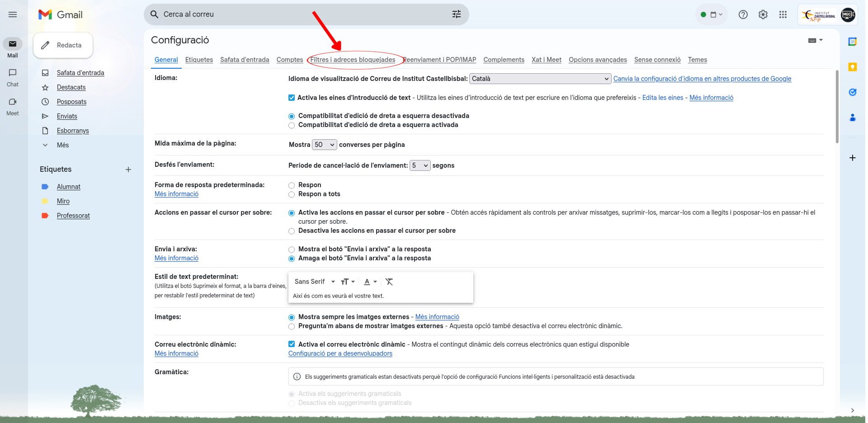Viewport: 868px width, 423px height.
Task: Disable dynamic email checkbox
Action: [292, 344]
